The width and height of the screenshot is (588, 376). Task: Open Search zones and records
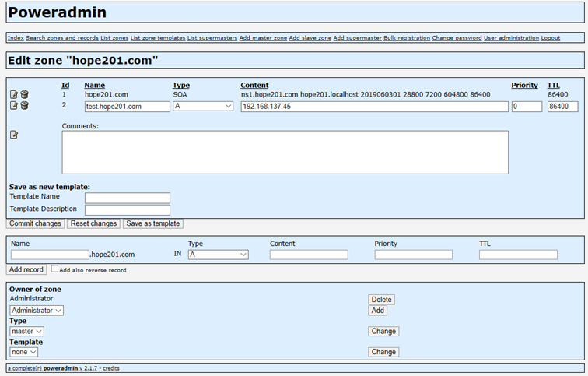tap(62, 38)
